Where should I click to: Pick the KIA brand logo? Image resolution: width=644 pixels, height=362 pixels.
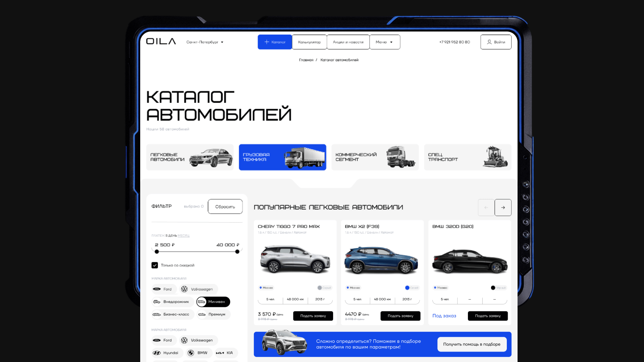(220, 353)
